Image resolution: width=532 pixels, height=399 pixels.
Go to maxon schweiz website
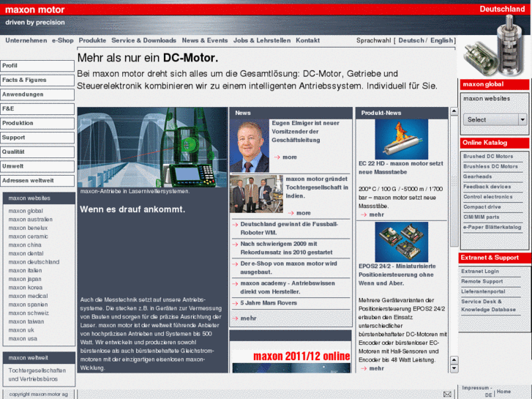[x=29, y=313]
